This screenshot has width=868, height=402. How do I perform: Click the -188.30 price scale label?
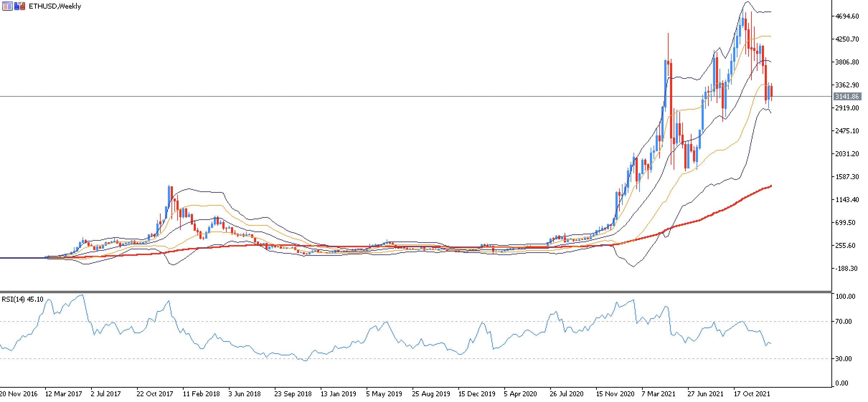coord(846,268)
